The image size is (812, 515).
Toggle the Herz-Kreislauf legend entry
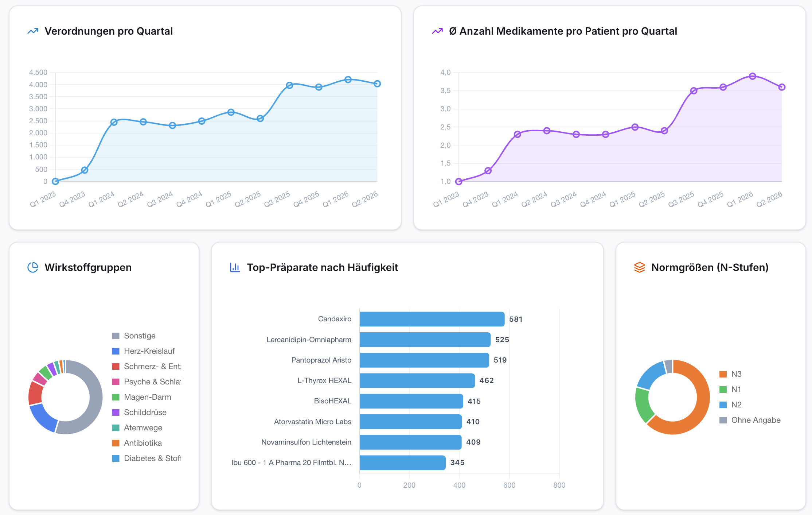(143, 351)
